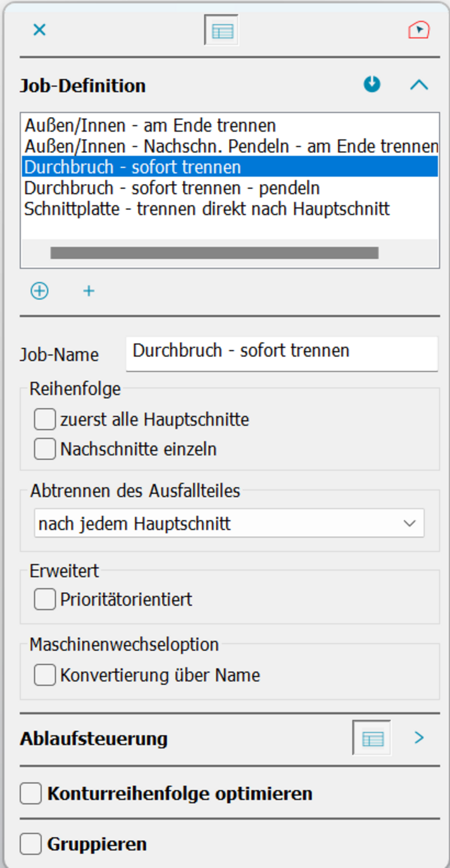Viewport: 450px width, 868px height.
Task: Click the circled plus icon below job list
Action: coord(39,291)
